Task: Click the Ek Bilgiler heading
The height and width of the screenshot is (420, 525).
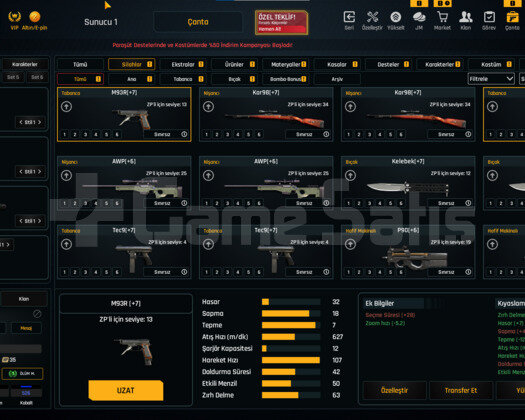Action: [380, 303]
